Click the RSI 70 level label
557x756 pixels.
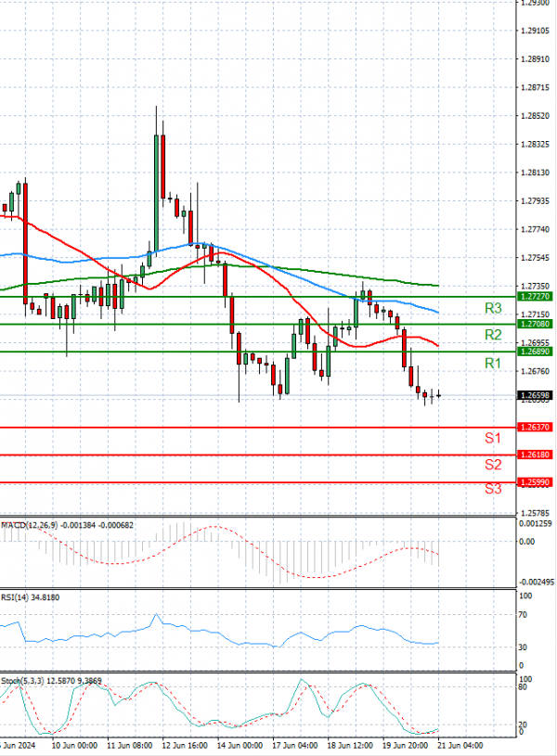[523, 615]
